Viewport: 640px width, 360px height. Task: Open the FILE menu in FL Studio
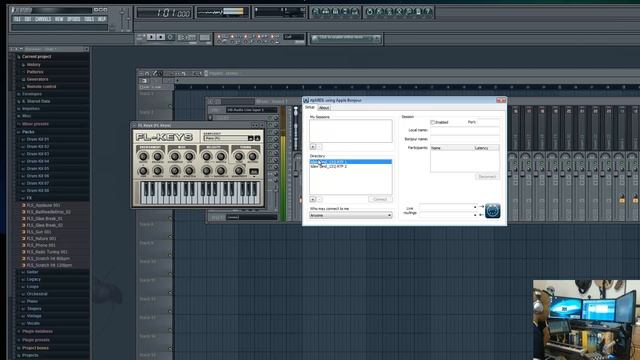coord(17,19)
